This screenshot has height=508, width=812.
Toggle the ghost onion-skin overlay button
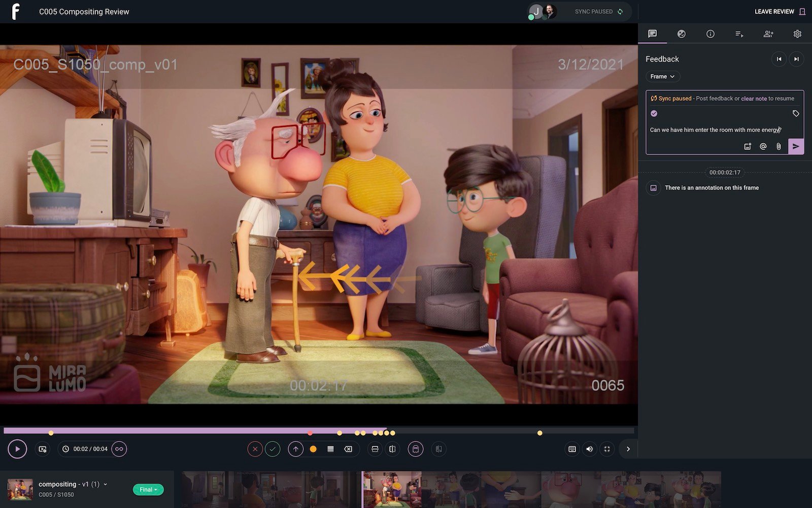point(415,449)
